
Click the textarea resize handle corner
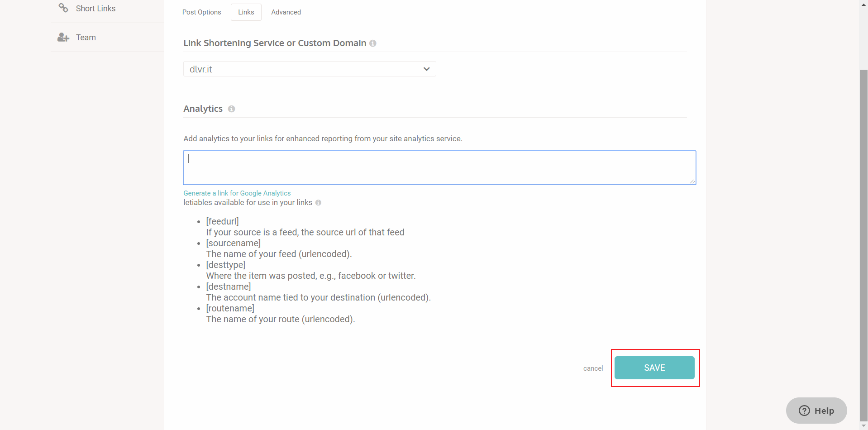point(692,181)
